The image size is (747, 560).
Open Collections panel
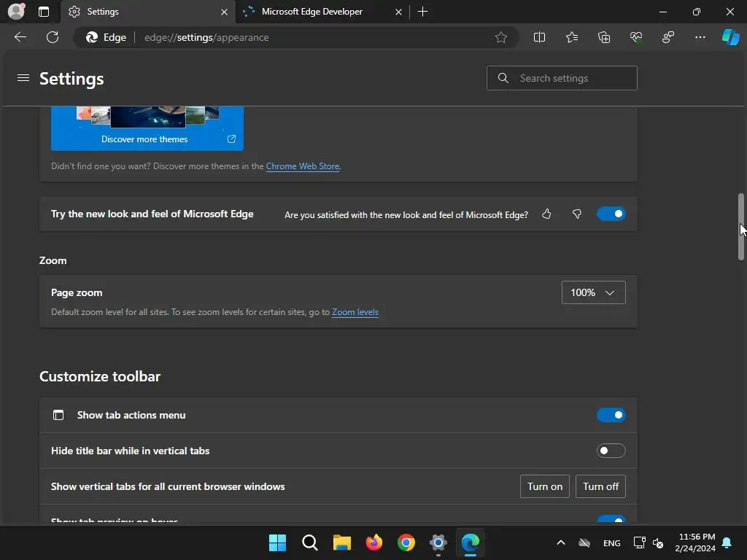[603, 37]
